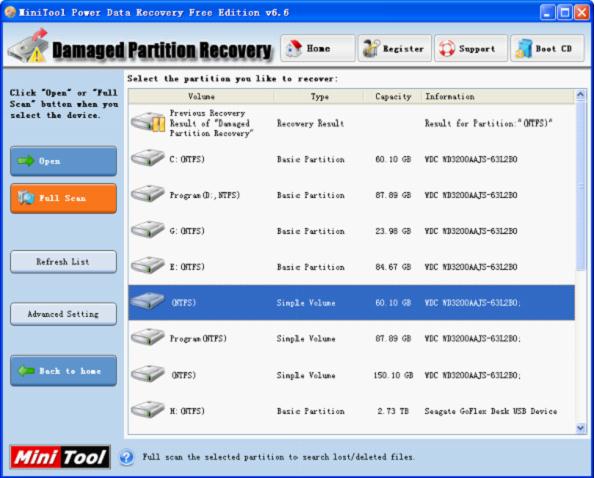595x478 pixels.
Task: Select the "G: (NTFS)" volume name
Action: point(187,231)
